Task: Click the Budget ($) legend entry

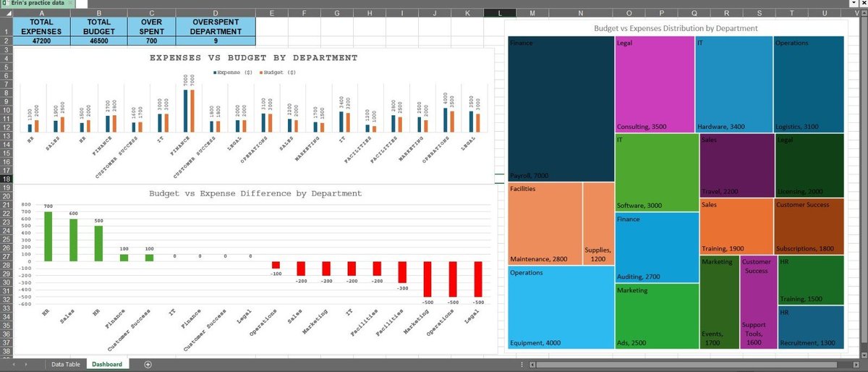Action: pyautogui.click(x=277, y=72)
